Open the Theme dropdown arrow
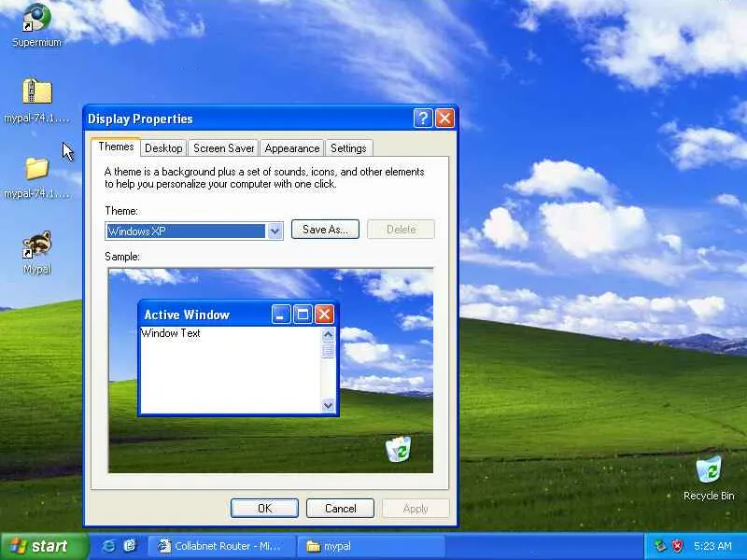 point(275,231)
